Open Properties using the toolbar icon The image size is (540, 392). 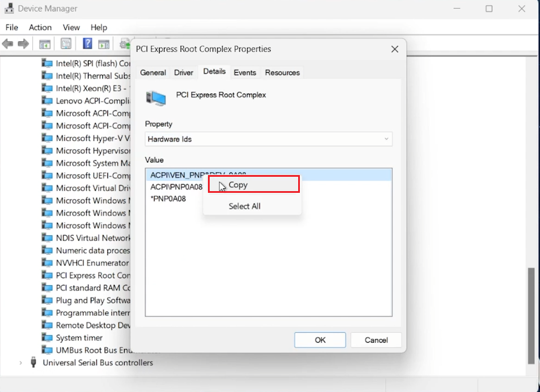(66, 44)
